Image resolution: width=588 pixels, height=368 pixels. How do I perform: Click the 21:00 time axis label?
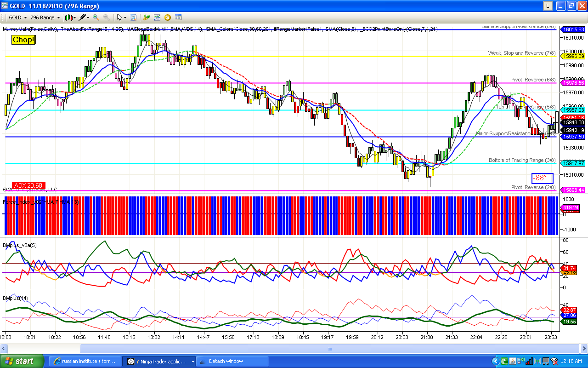(x=427, y=337)
